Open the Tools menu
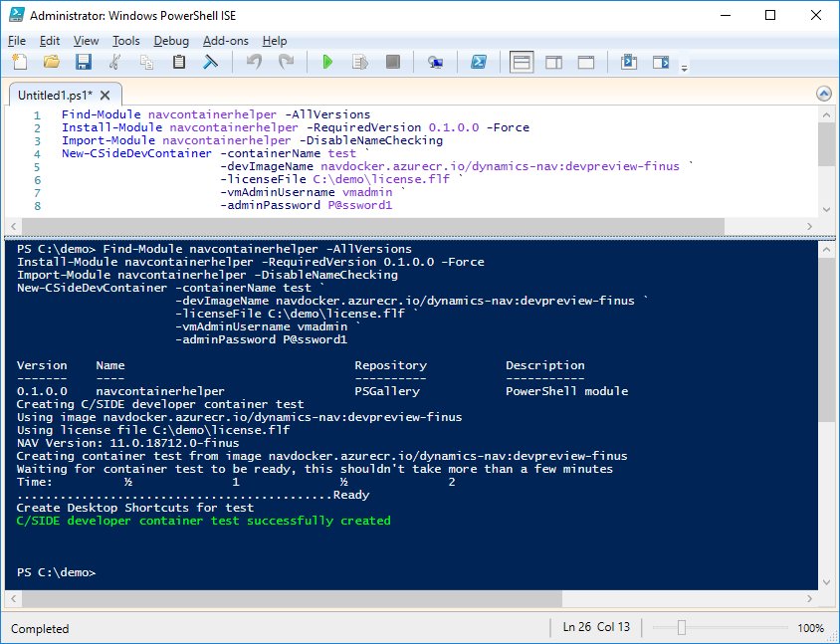Image resolution: width=840 pixels, height=644 pixels. (125, 41)
